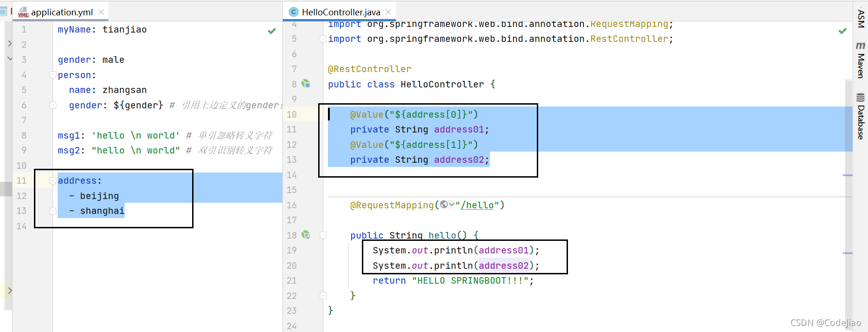The width and height of the screenshot is (868, 332).
Task: Open the Maven tool window
Action: pyautogui.click(x=861, y=60)
